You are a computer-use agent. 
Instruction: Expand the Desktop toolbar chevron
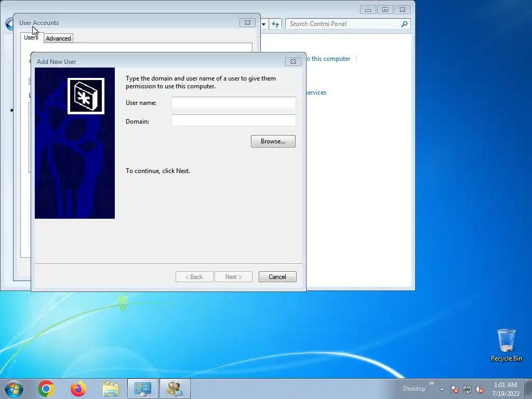[432, 383]
